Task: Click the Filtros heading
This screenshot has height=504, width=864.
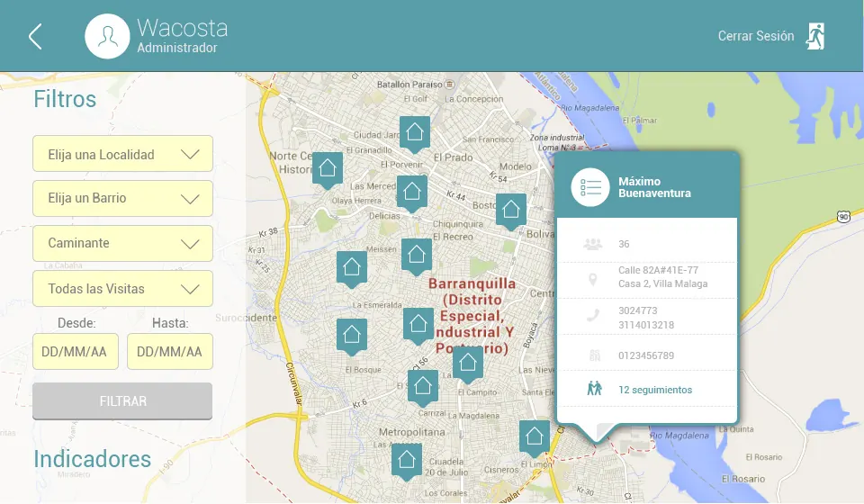Action: (x=65, y=100)
